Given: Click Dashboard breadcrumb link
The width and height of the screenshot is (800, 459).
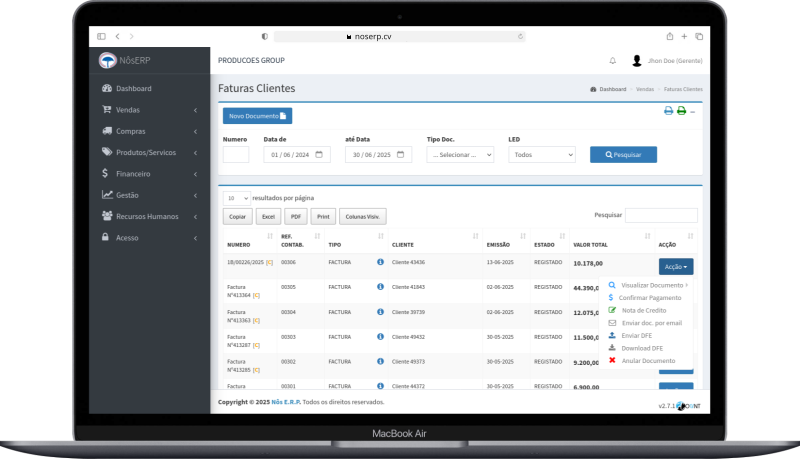Looking at the screenshot, I should click(x=608, y=89).
